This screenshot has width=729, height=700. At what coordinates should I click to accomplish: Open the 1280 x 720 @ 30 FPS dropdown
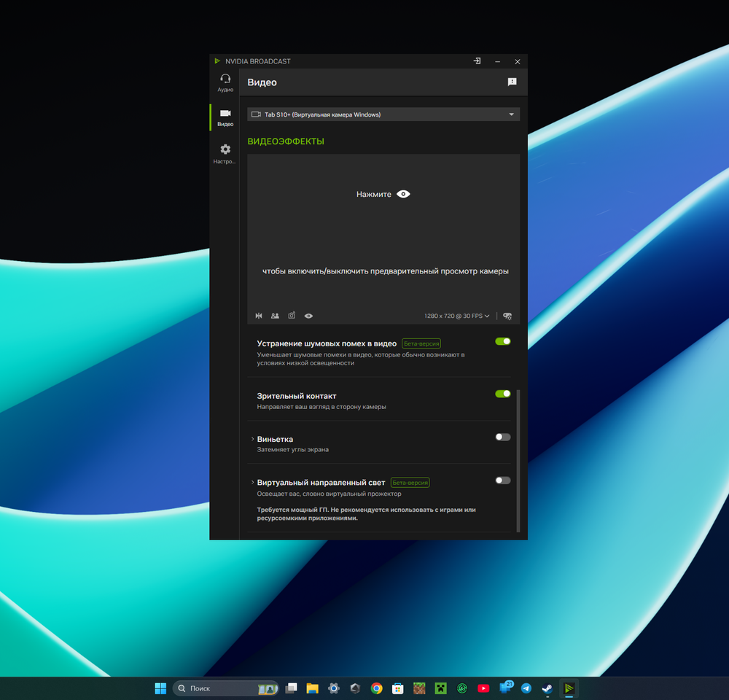tap(457, 316)
